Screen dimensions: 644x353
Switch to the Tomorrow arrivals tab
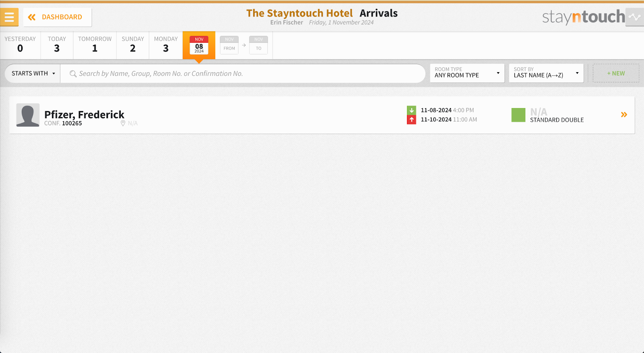point(95,45)
